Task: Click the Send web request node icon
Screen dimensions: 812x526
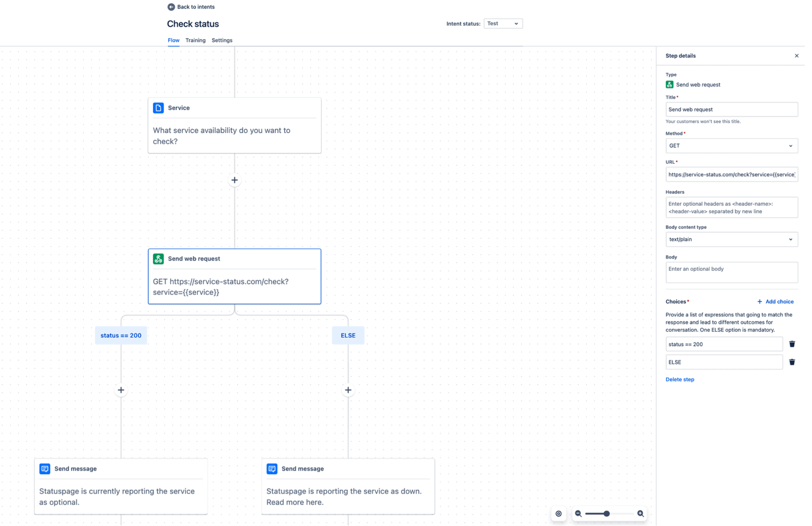Action: coord(159,258)
